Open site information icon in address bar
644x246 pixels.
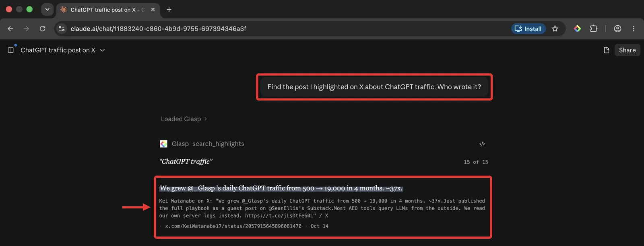pyautogui.click(x=62, y=29)
